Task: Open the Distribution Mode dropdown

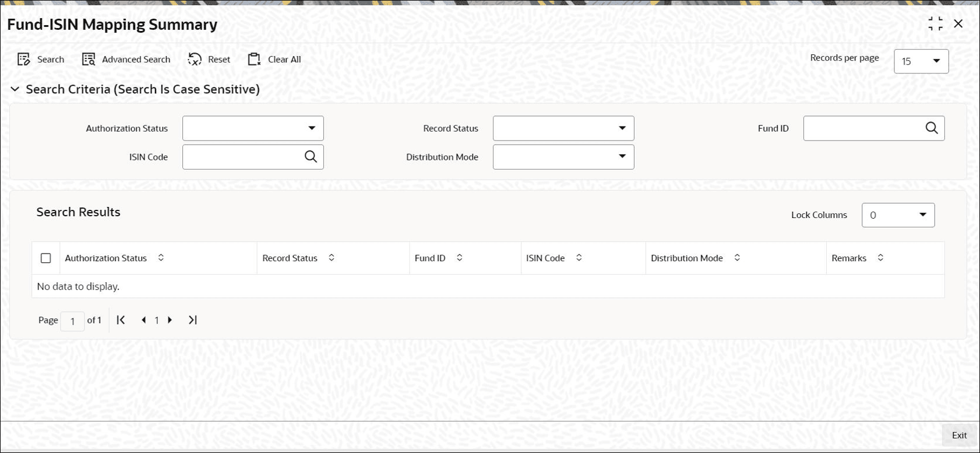Action: point(563,157)
